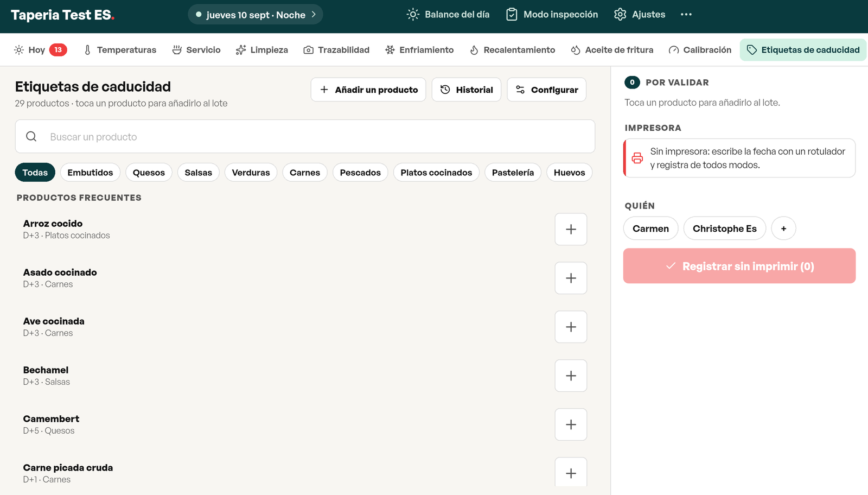Click the search magnifier icon
This screenshot has height=495, width=868.
point(31,137)
